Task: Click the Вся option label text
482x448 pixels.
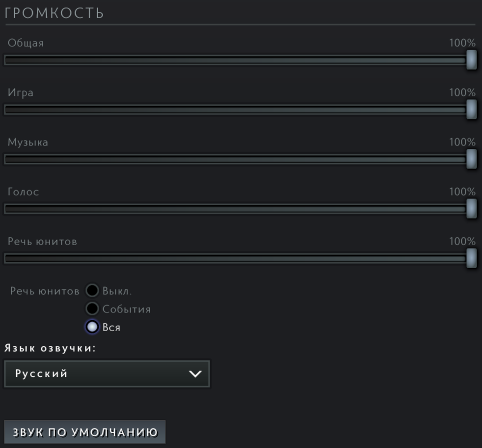Action: pos(111,328)
